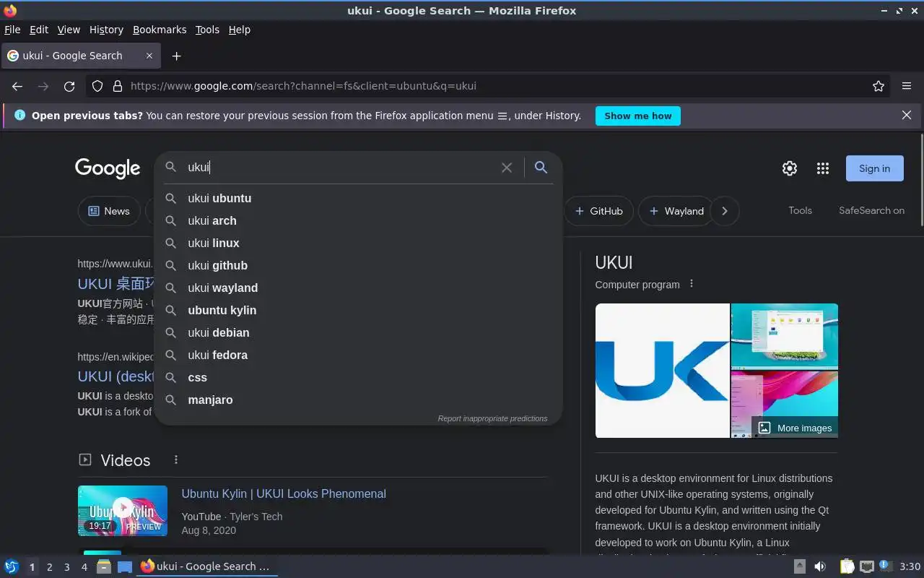The width and height of the screenshot is (924, 578).
Task: Click the blue magnifier search button
Action: click(x=541, y=168)
